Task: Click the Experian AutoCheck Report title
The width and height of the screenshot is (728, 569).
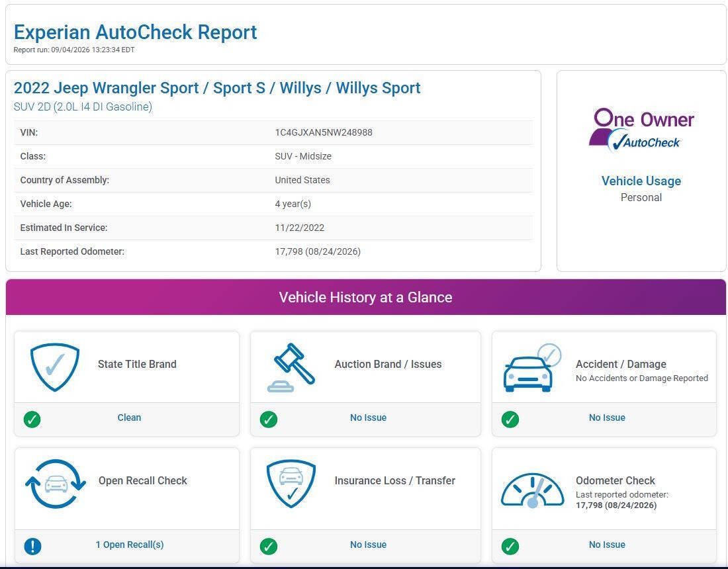Action: point(135,32)
